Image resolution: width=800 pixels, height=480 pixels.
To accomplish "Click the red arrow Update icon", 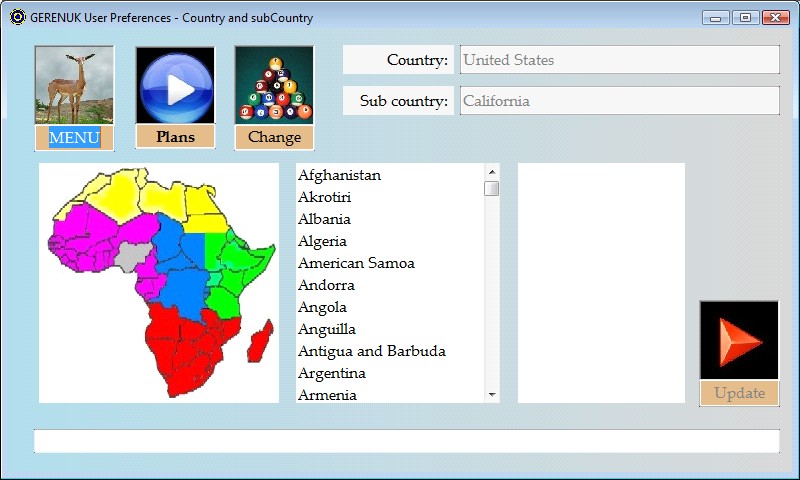I will tap(739, 341).
